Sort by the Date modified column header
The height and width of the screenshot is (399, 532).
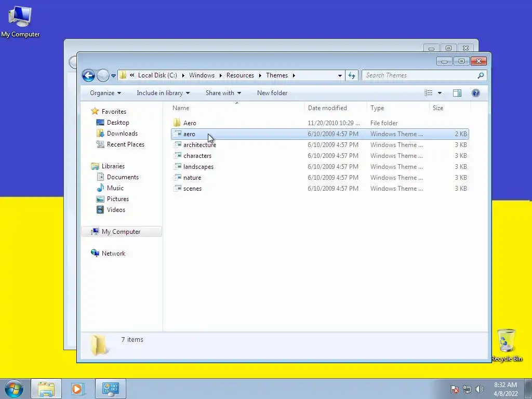click(x=336, y=108)
